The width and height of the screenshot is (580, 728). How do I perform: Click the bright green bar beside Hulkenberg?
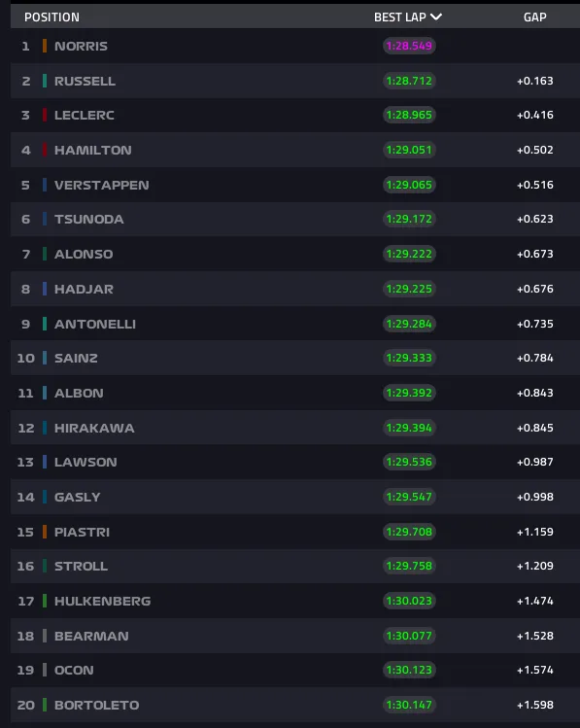tap(45, 601)
